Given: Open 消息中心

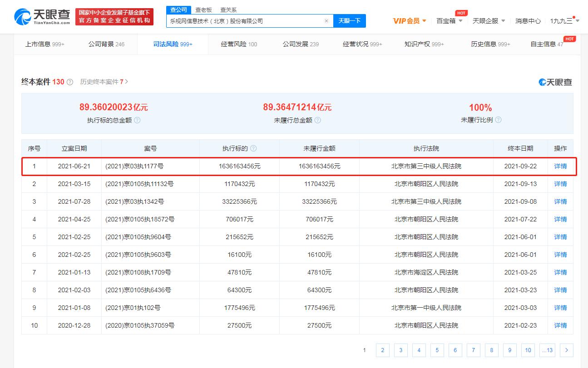Looking at the screenshot, I should 528,21.
